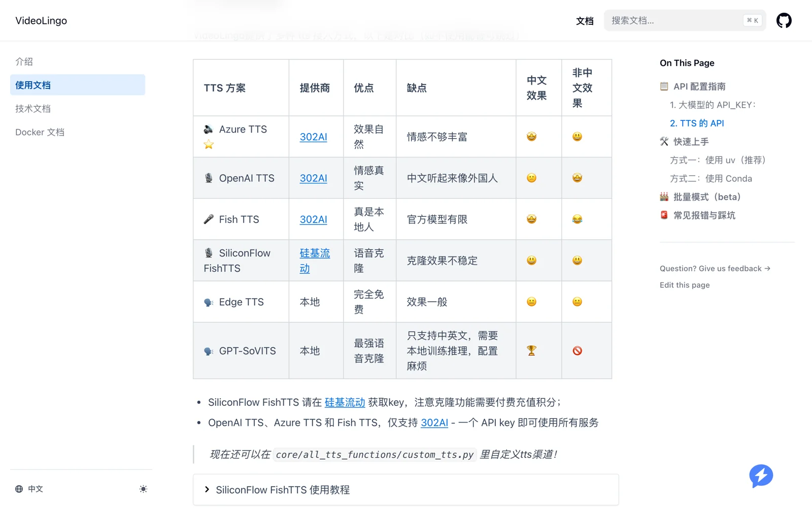Toggle the light/dark theme sun icon

[143, 489]
